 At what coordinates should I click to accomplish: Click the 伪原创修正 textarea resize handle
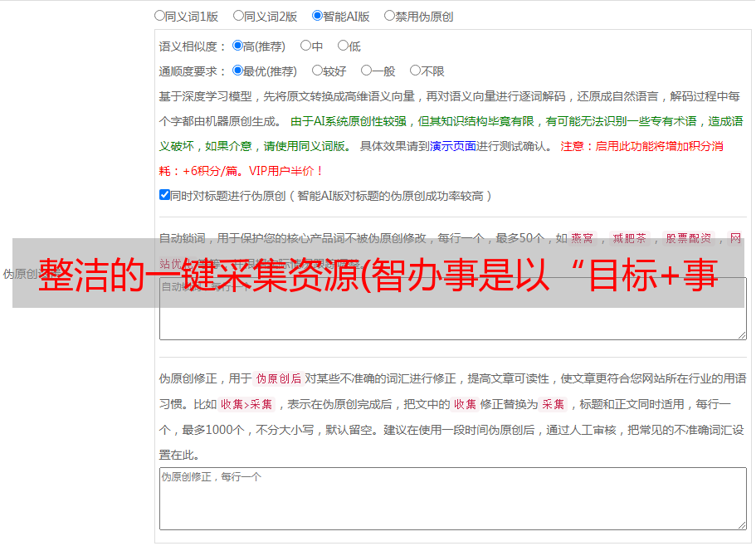(x=742, y=525)
